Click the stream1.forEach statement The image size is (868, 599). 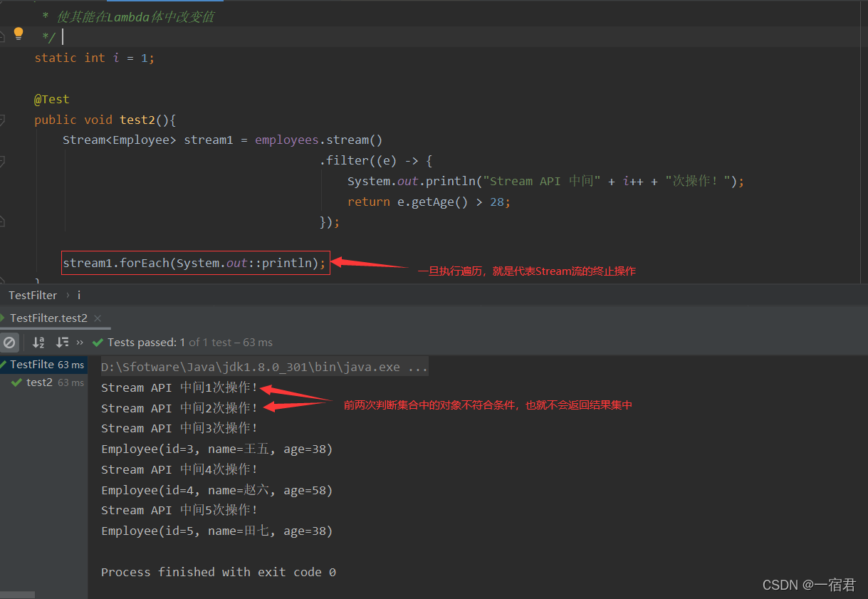194,264
